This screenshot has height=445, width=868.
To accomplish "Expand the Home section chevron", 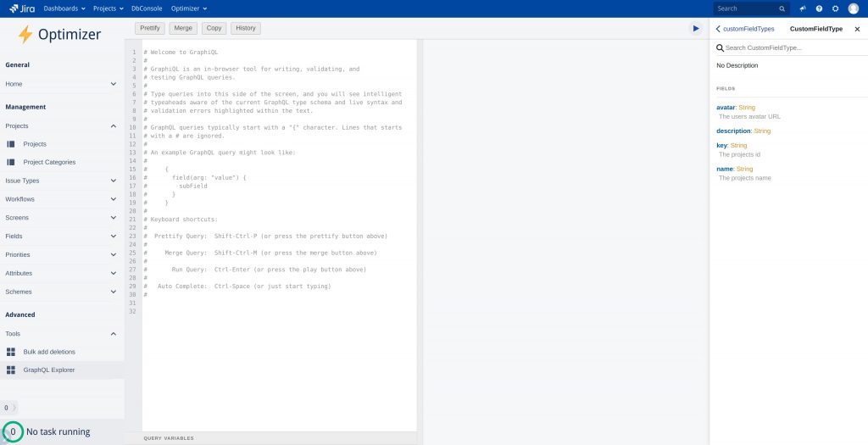I will point(114,84).
